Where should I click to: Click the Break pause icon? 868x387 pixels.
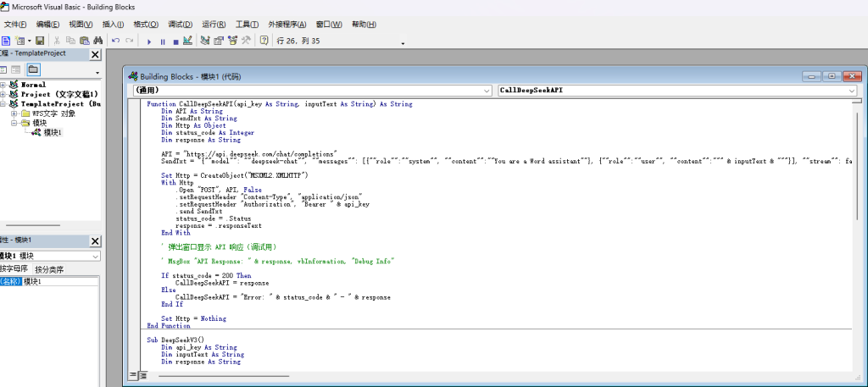[x=163, y=41]
